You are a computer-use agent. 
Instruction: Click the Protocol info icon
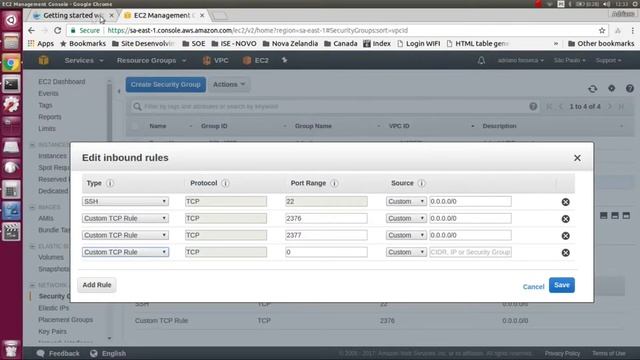(225, 183)
